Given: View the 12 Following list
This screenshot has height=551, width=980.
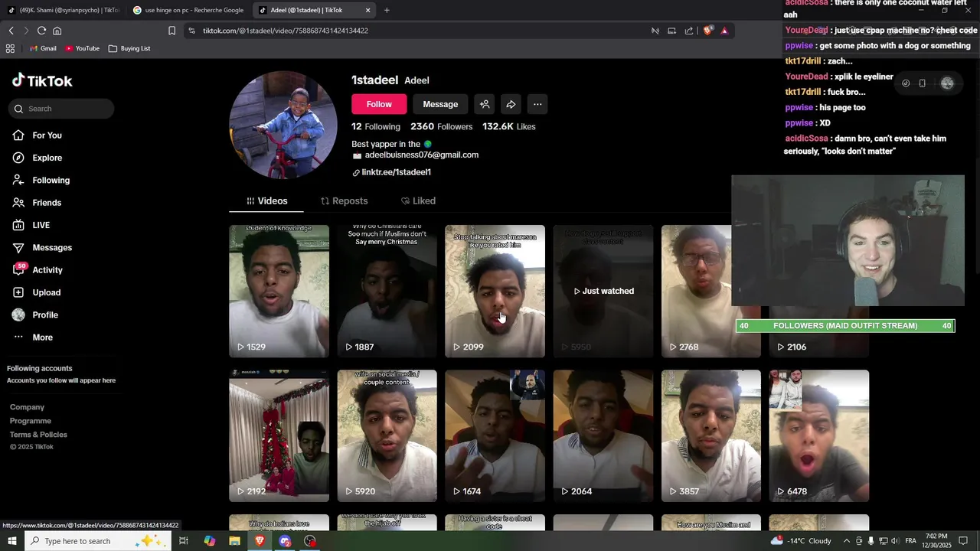Looking at the screenshot, I should point(376,126).
